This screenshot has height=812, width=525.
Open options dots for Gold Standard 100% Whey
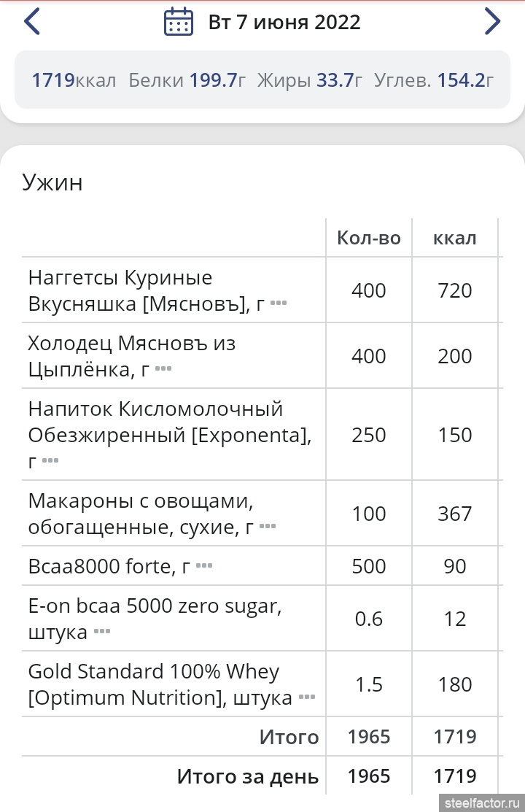click(x=307, y=697)
